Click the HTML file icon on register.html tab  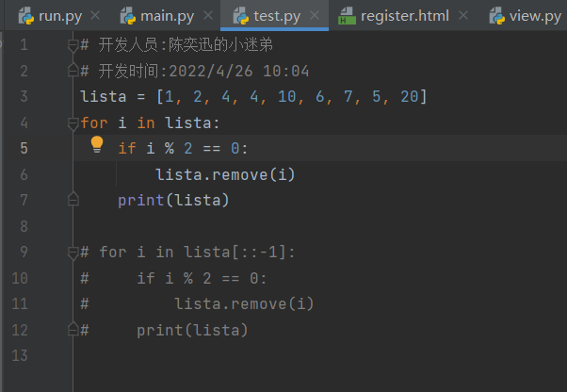pyautogui.click(x=347, y=16)
